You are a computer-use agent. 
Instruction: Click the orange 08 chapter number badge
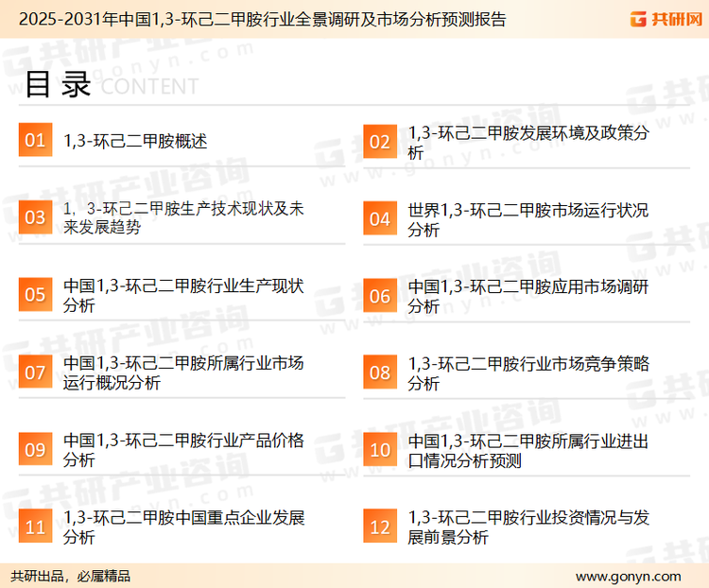tap(380, 372)
